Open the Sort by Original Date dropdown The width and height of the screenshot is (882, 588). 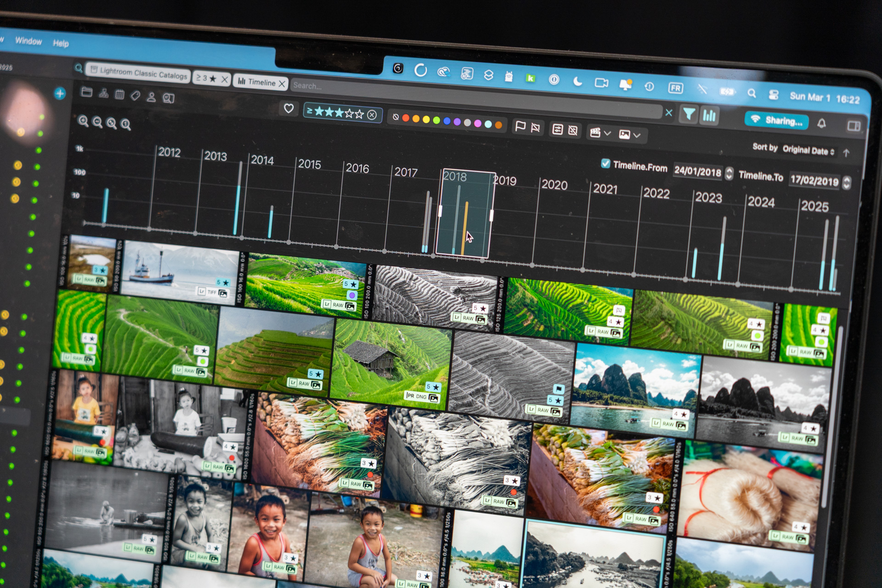click(x=808, y=151)
